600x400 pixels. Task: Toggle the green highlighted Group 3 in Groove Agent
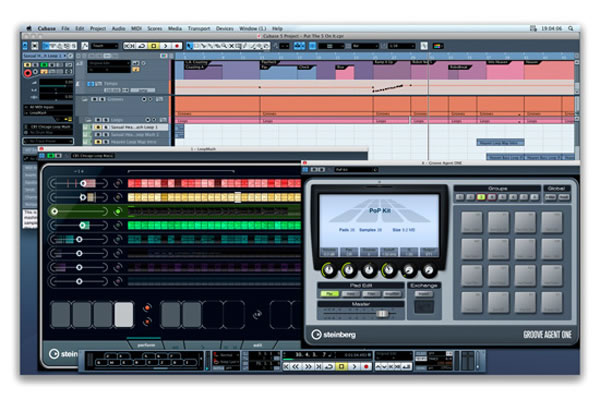coord(481,197)
